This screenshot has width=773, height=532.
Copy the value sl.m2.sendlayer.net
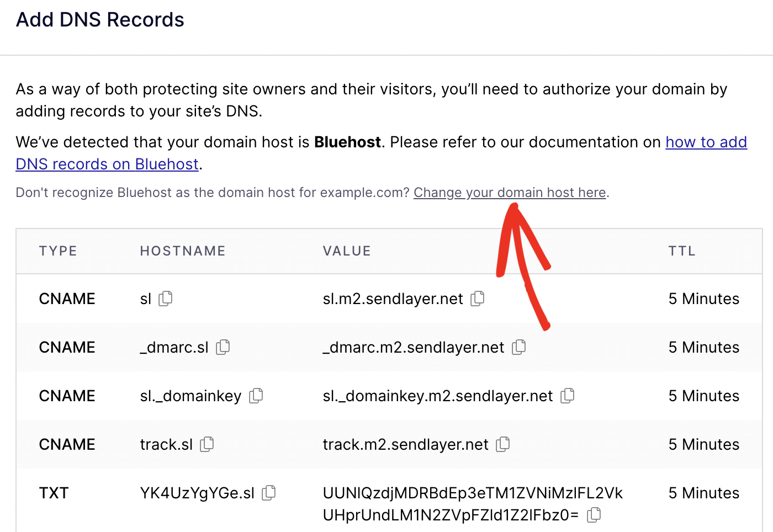point(478,298)
